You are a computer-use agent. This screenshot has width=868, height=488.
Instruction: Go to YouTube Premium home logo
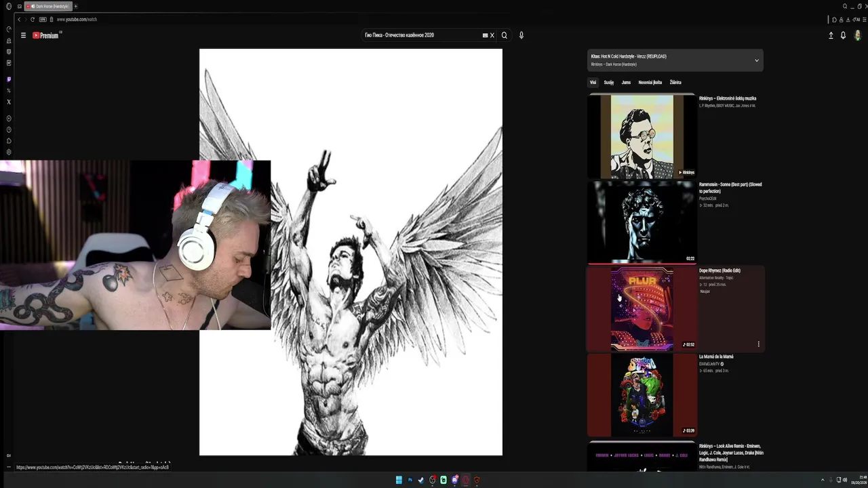click(46, 35)
